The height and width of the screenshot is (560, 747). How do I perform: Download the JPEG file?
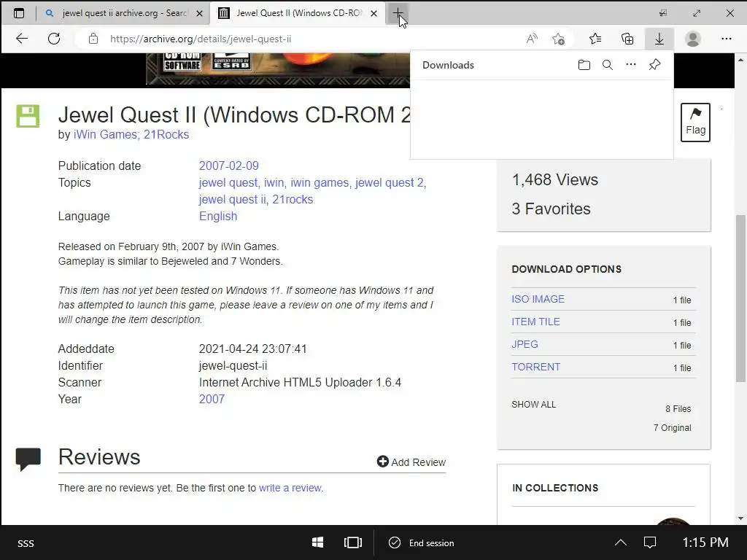(525, 344)
